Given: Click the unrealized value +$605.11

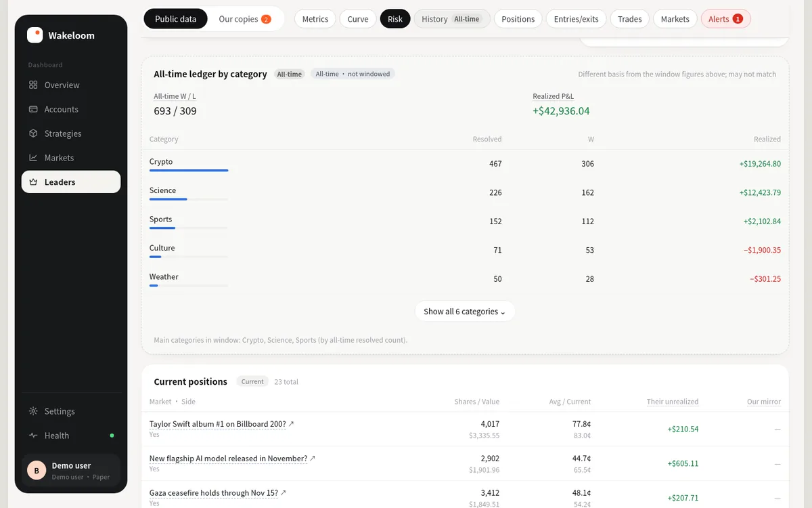Looking at the screenshot, I should point(683,464).
